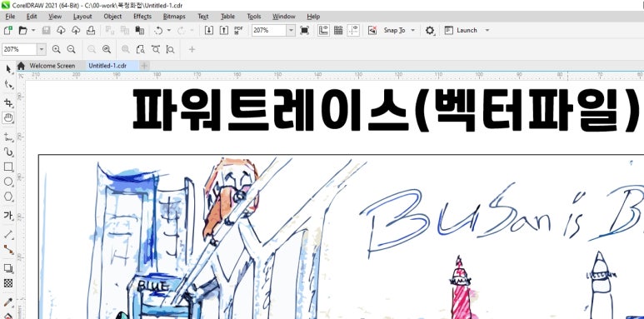
Task: Click the property bar zoom field showing 207%
Action: [19, 49]
